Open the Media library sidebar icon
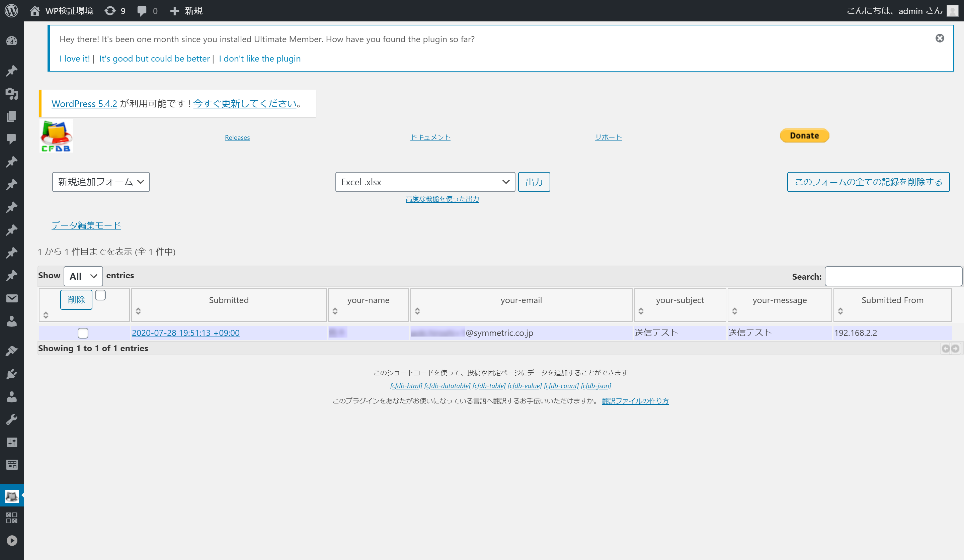The width and height of the screenshot is (964, 560). [x=12, y=94]
